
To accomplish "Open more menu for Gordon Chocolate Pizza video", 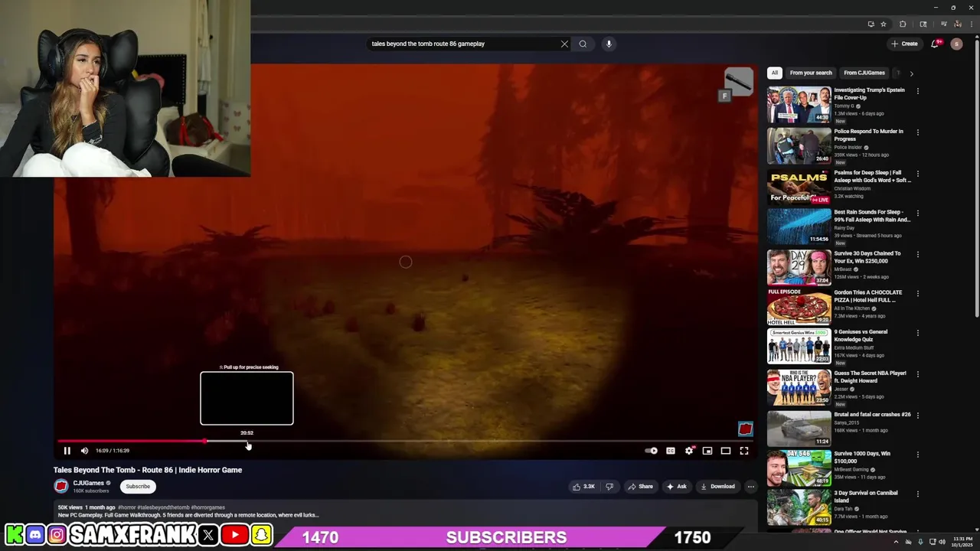I will coord(917,293).
